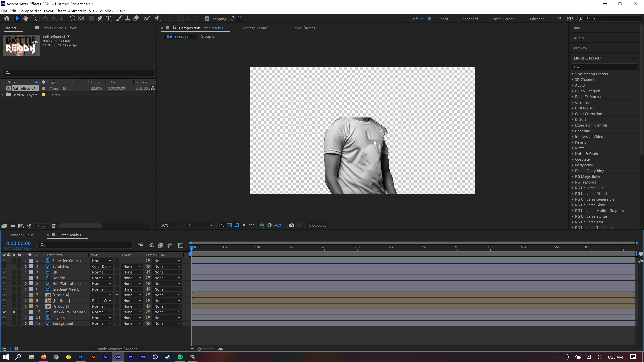Delete selected project item via trash
The width and height of the screenshot is (644, 362).
click(53, 226)
